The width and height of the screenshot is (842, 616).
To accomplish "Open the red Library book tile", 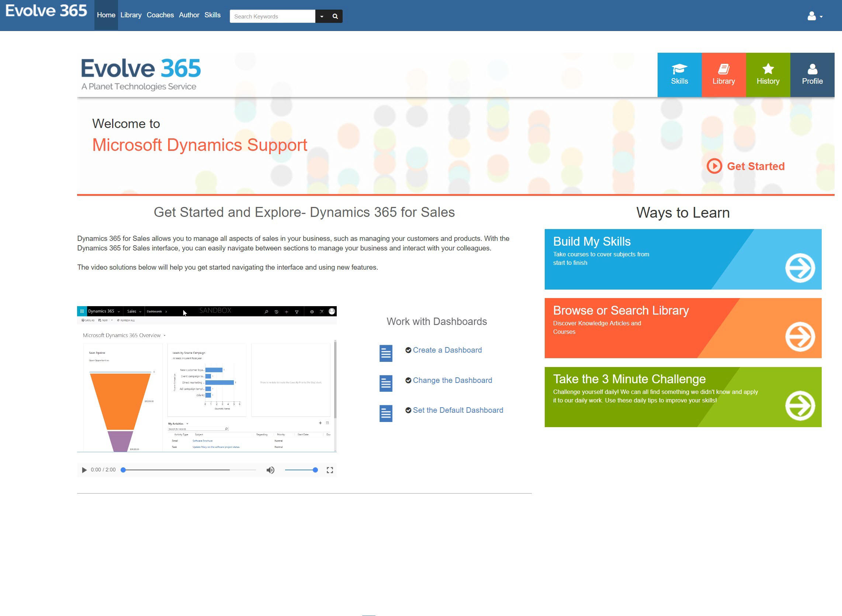I will tap(724, 75).
